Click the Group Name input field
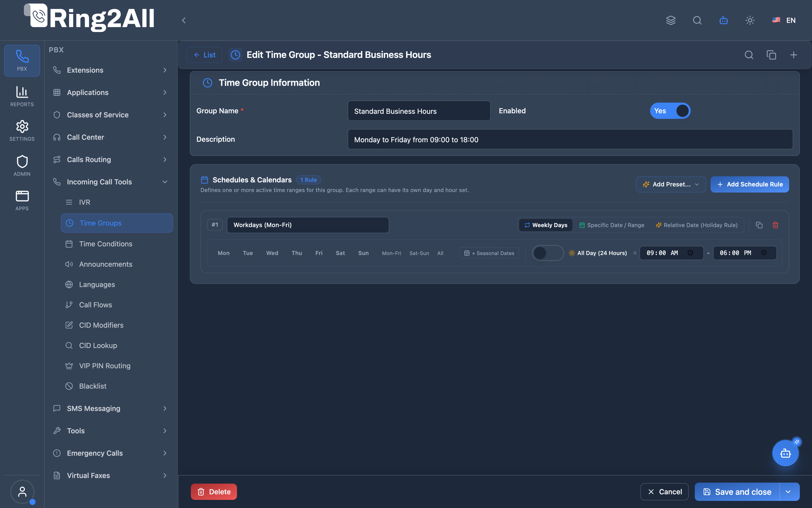The width and height of the screenshot is (812, 508). 419,111
